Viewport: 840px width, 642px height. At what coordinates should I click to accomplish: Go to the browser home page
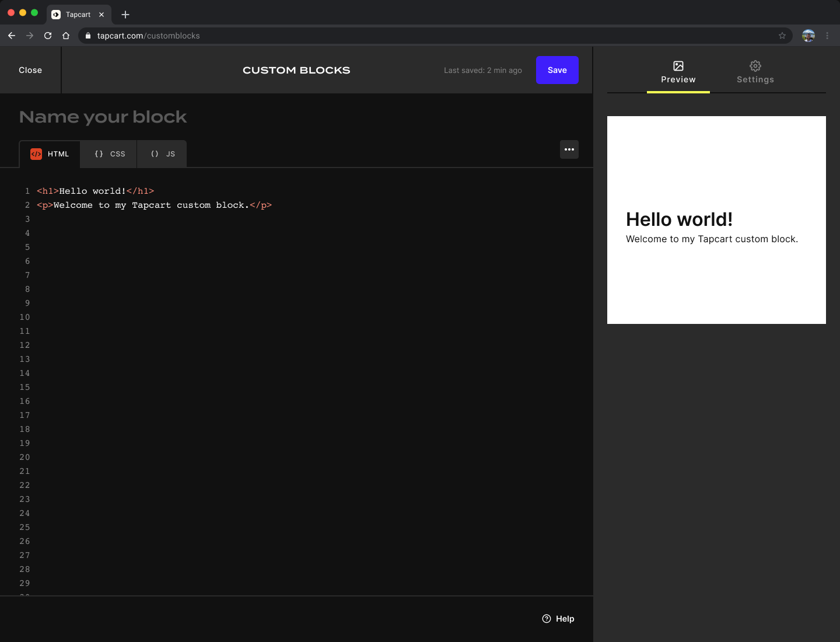(66, 36)
